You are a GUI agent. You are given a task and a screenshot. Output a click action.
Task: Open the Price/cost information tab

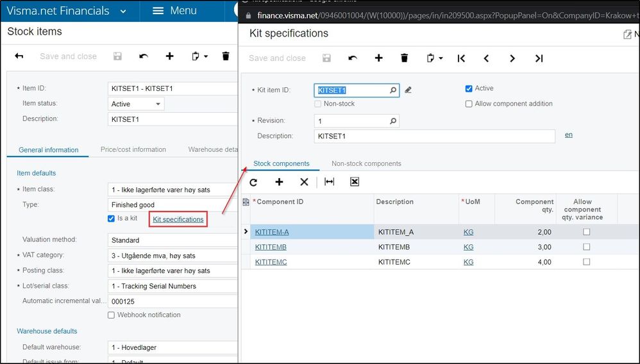(133, 150)
